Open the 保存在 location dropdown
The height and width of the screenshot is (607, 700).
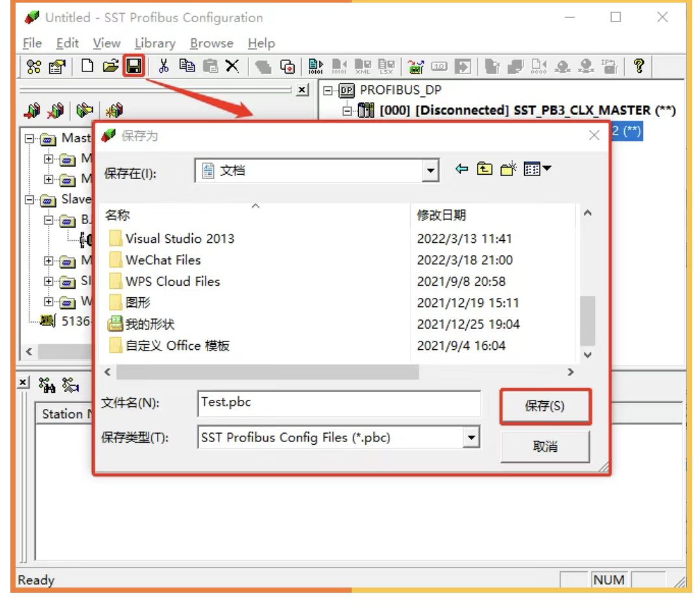tap(430, 170)
